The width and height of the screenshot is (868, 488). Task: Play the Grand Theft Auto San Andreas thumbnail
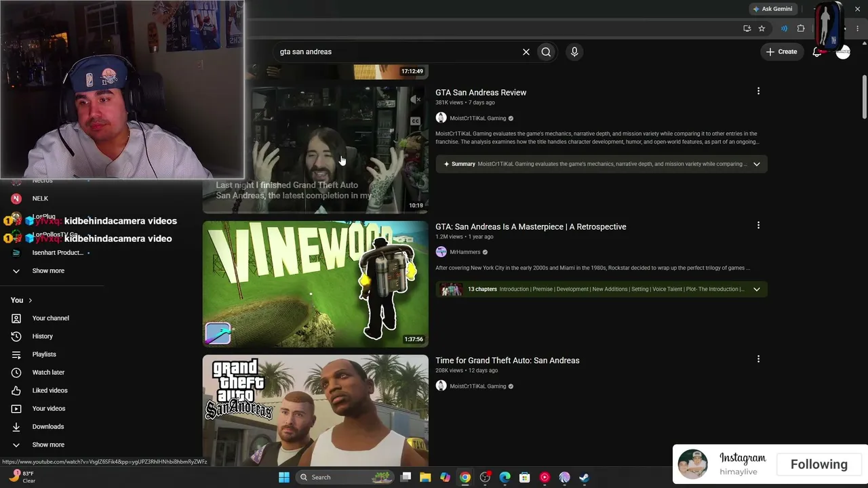(315, 411)
